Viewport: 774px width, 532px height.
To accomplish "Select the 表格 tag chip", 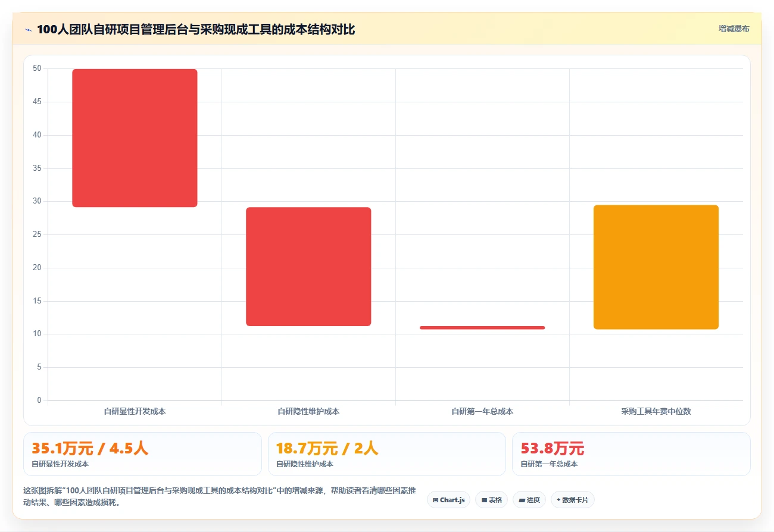I will 491,500.
